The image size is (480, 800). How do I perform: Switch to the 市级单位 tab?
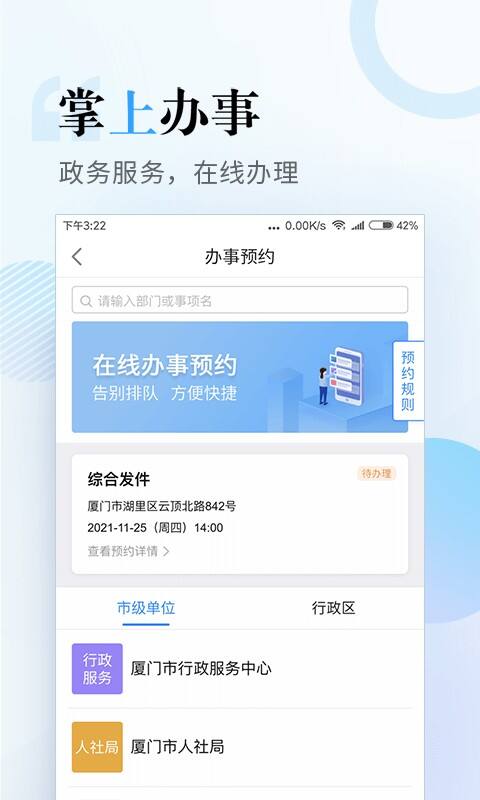[x=146, y=608]
